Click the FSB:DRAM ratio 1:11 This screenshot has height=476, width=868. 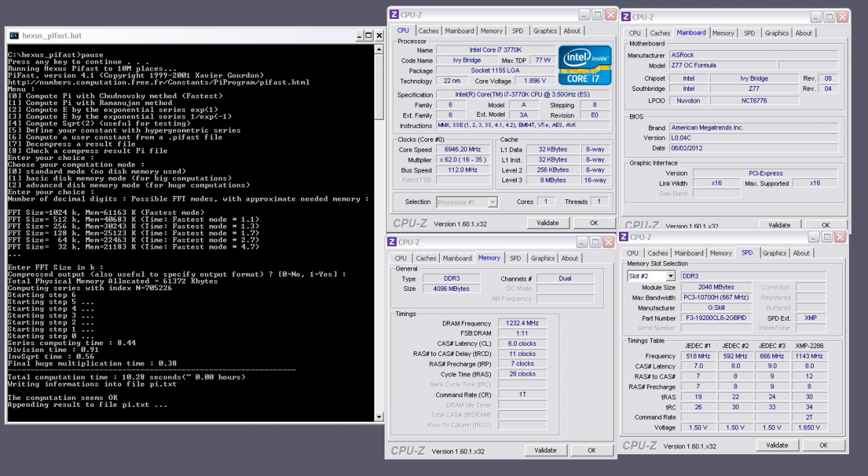coord(523,334)
